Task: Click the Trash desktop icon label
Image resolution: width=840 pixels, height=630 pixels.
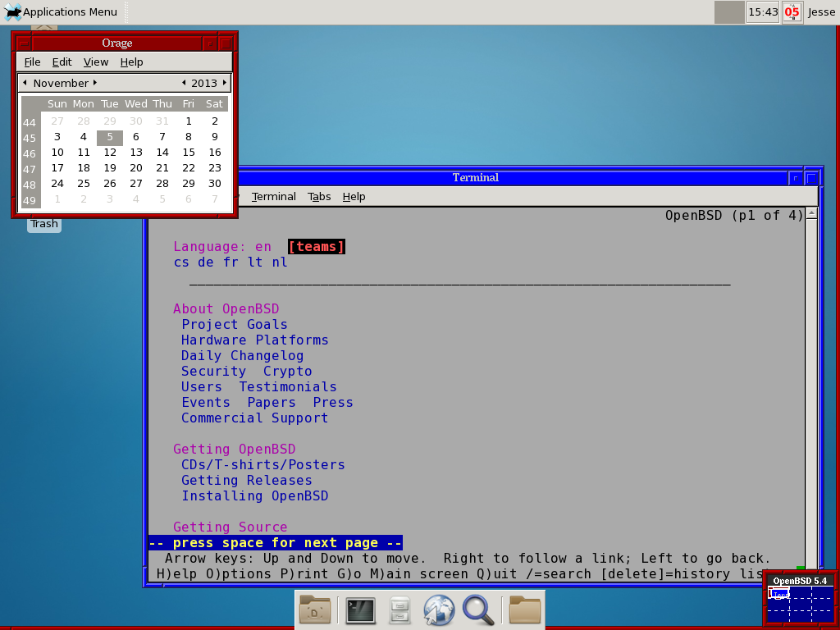Action: click(x=44, y=224)
